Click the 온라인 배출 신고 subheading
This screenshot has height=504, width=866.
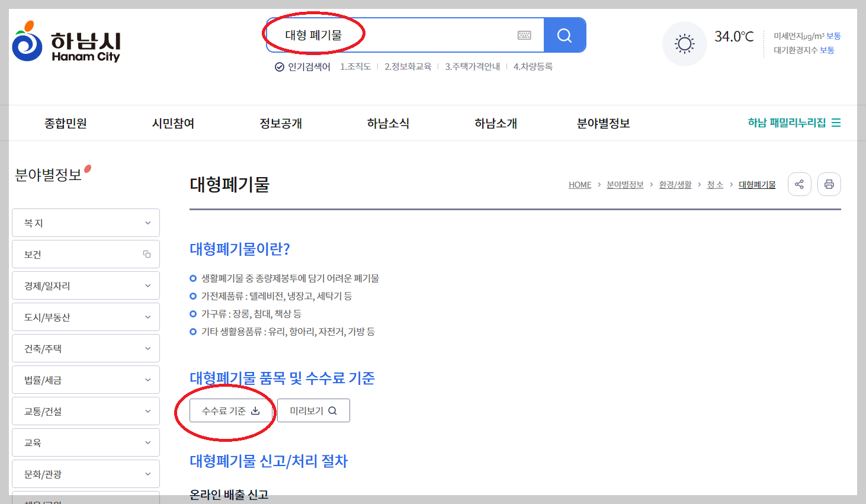[x=229, y=495]
